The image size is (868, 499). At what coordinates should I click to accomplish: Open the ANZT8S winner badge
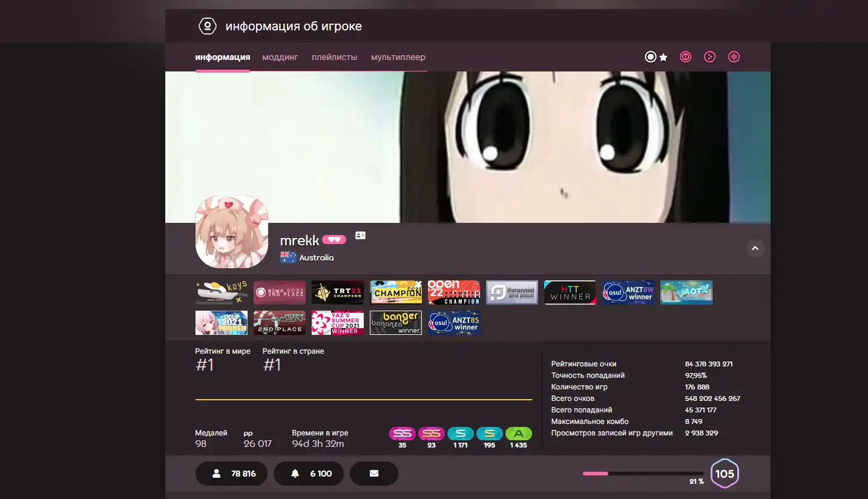454,323
